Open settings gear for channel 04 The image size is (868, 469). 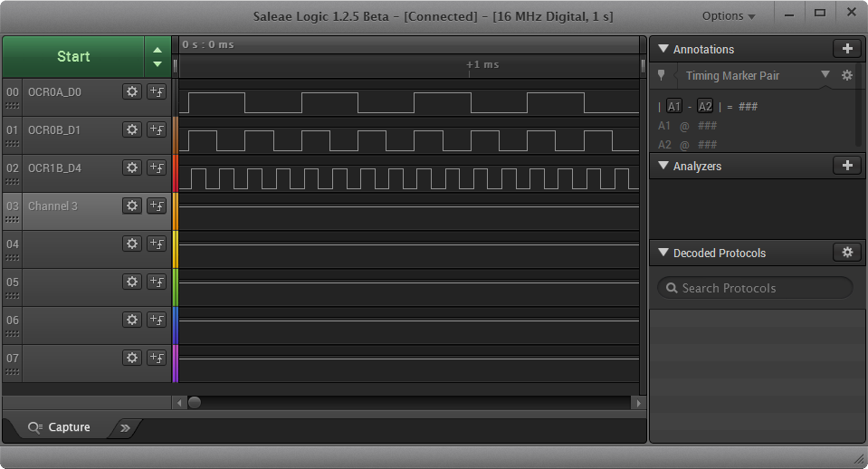[132, 244]
